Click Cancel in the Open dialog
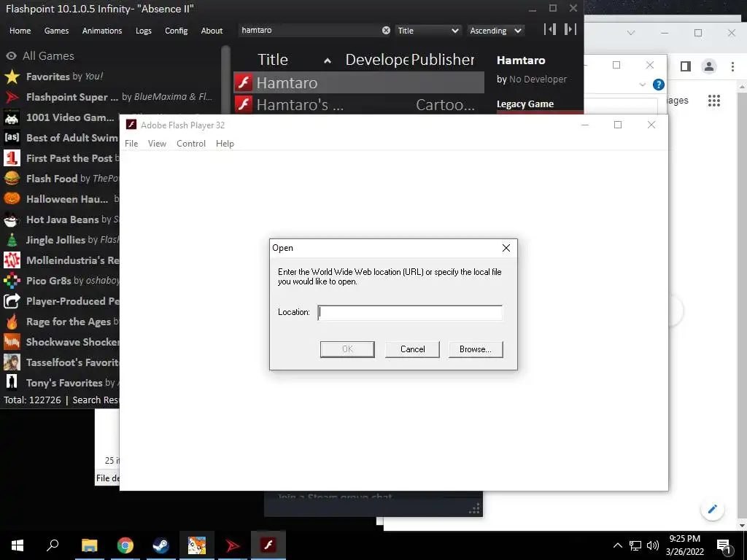Viewport: 747px width, 560px height. [x=413, y=349]
